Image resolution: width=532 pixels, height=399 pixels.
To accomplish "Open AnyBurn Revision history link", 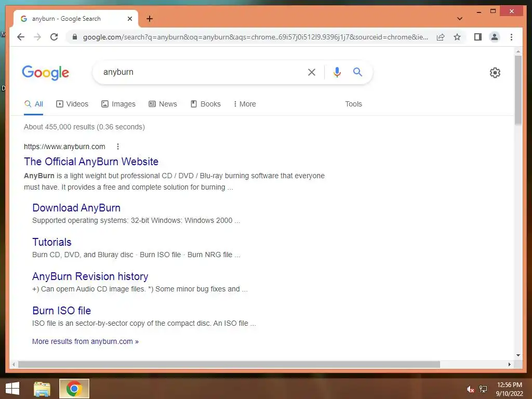I will (90, 276).
